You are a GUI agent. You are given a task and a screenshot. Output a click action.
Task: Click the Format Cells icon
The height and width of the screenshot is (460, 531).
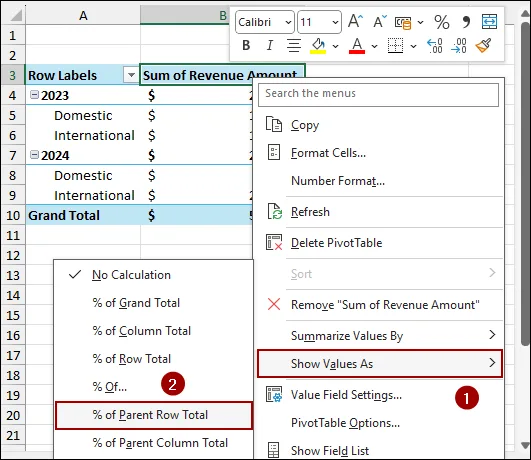tap(274, 152)
